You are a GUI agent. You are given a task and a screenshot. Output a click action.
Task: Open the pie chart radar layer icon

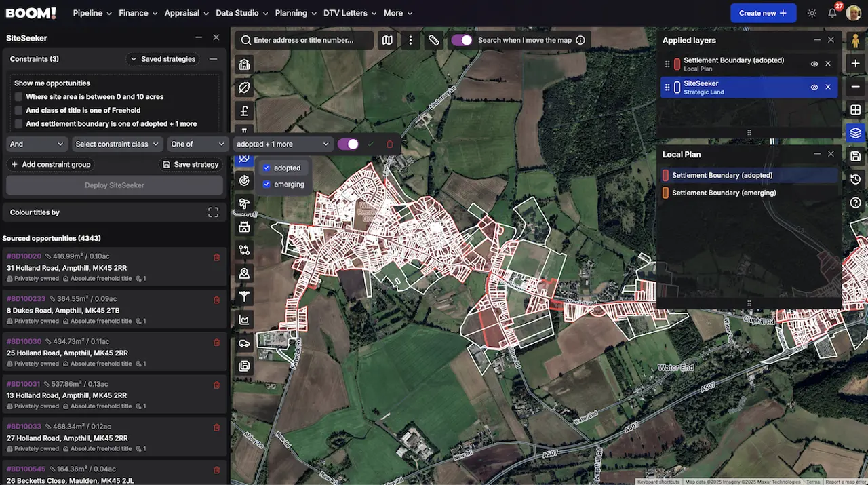coord(244,180)
